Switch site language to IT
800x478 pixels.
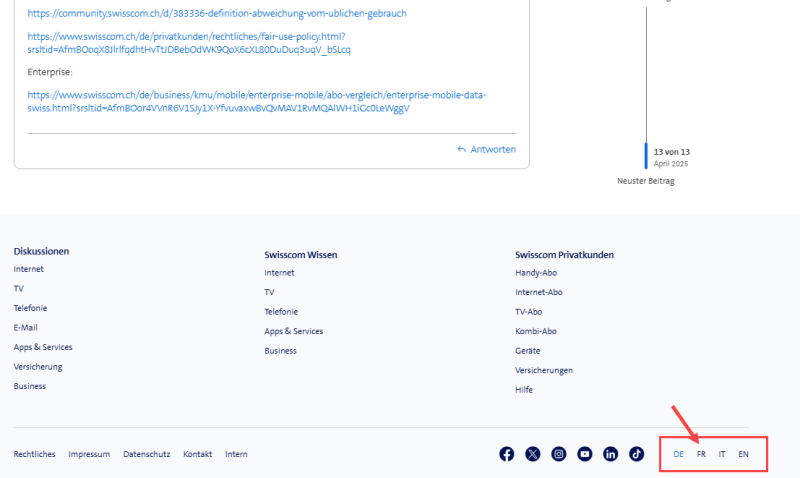pos(722,454)
